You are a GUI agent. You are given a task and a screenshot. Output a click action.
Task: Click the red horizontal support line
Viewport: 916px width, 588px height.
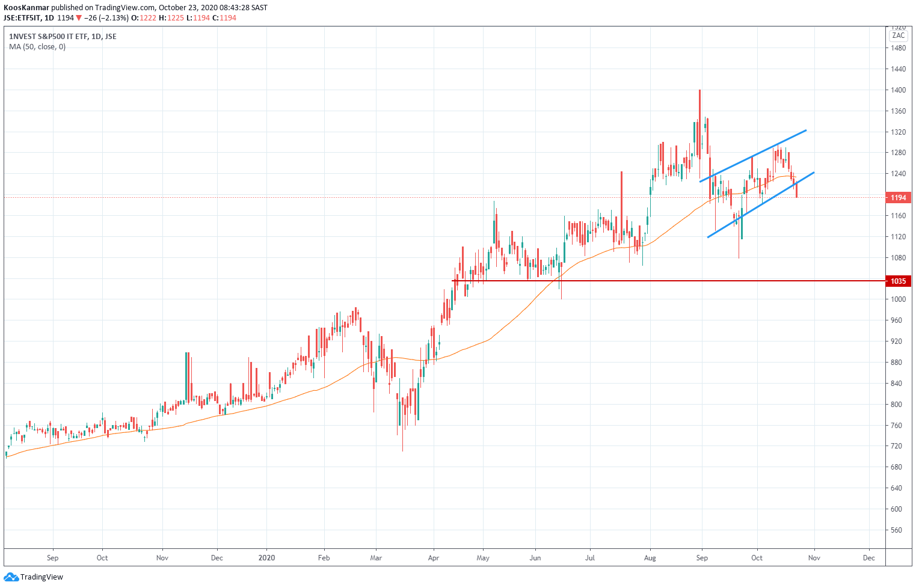668,281
